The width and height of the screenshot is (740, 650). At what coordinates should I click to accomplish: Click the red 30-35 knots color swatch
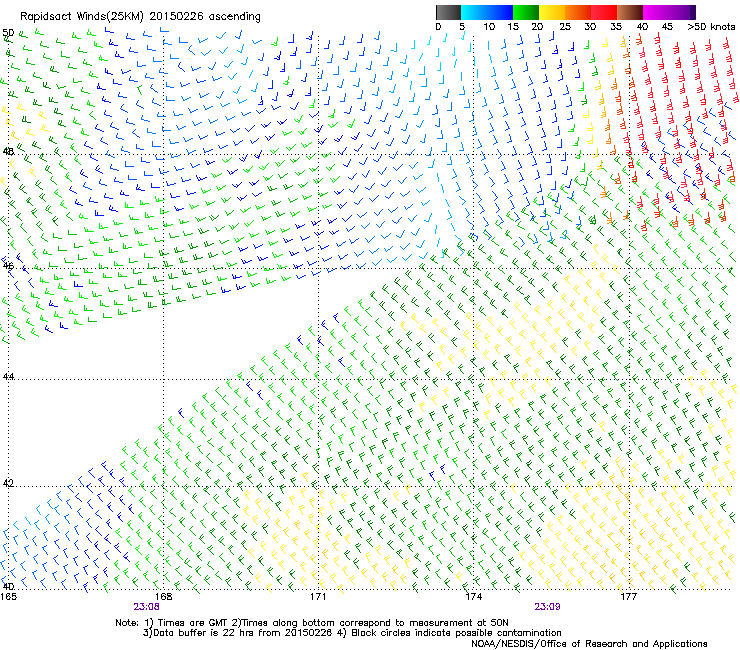coord(604,12)
